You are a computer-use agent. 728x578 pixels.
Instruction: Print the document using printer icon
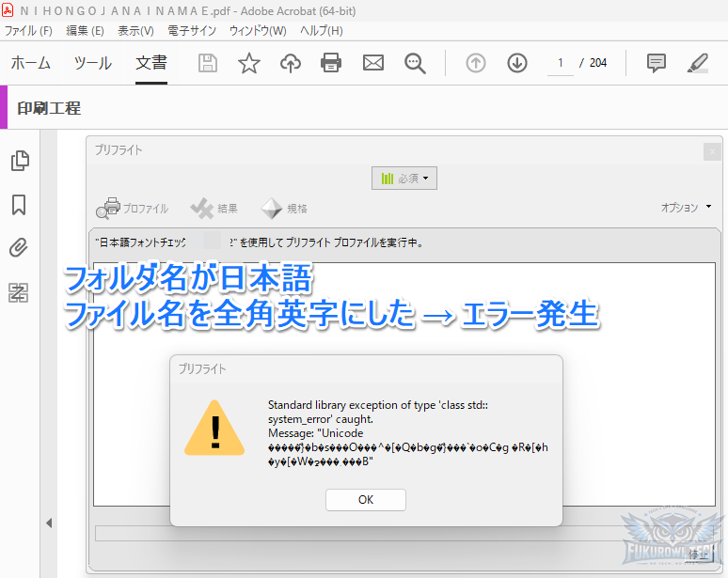(331, 63)
